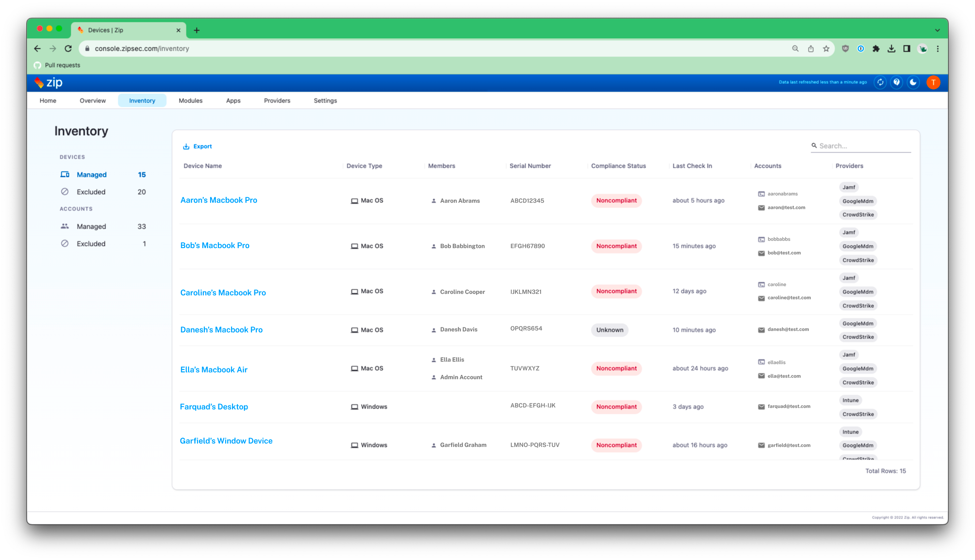Select Managed accounts in sidebar
Image resolution: width=975 pixels, height=560 pixels.
[x=91, y=227]
